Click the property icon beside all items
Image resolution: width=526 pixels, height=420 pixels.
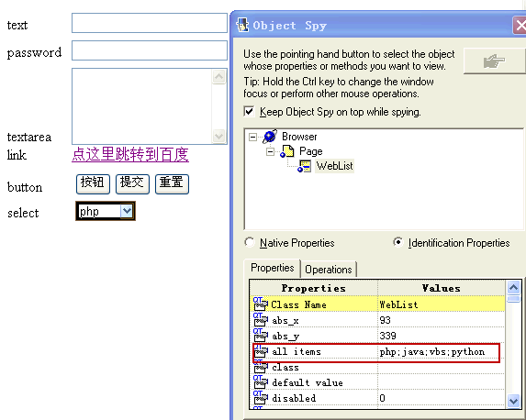261,351
